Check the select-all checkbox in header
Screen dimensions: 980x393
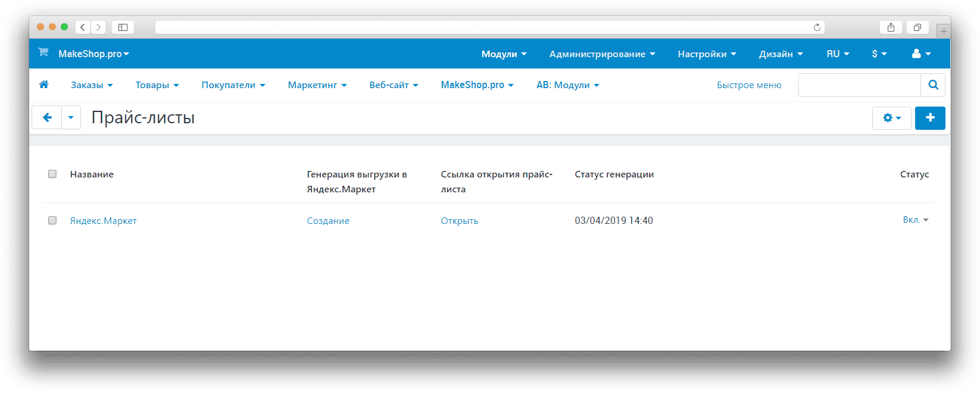click(x=52, y=174)
